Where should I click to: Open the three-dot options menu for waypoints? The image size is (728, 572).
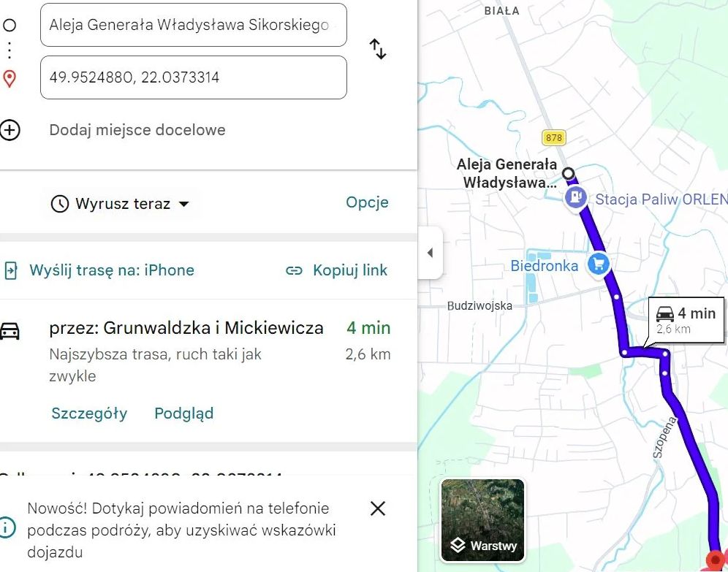9,50
